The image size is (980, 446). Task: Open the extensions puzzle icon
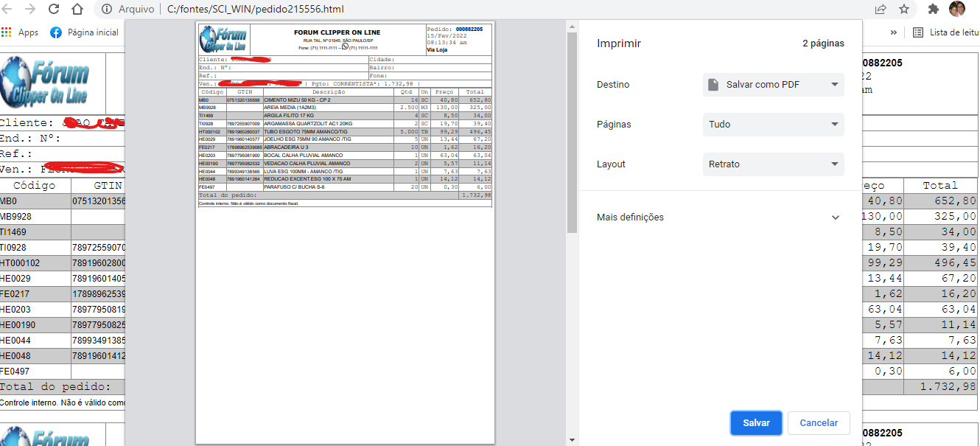pos(934,10)
